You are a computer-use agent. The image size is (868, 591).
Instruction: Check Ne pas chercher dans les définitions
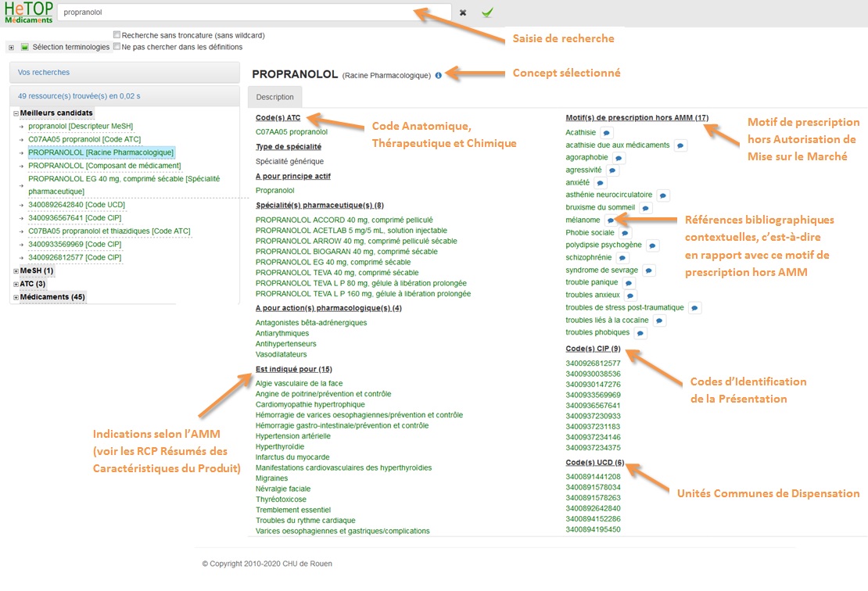click(117, 46)
